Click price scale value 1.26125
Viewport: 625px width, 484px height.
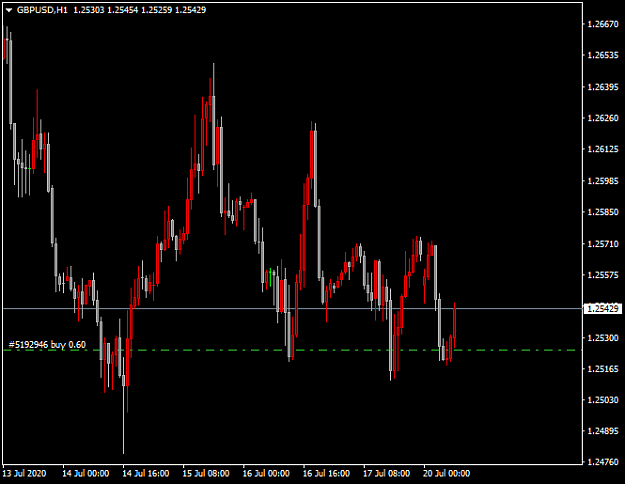603,149
